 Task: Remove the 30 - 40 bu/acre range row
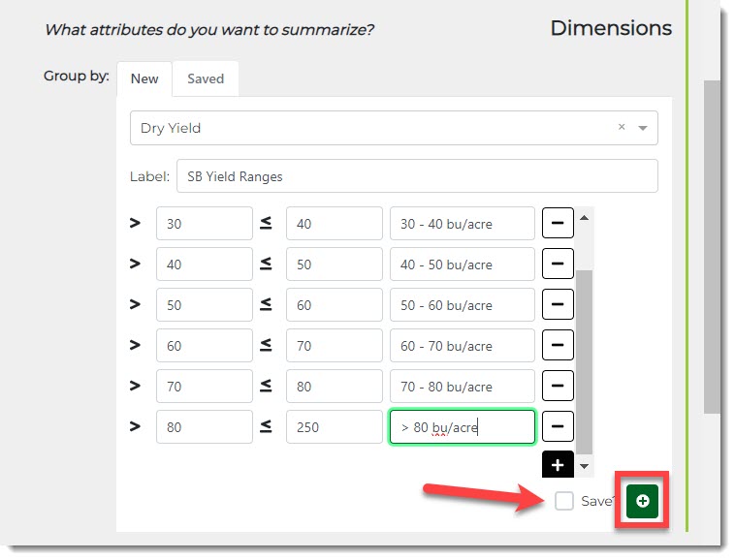557,224
